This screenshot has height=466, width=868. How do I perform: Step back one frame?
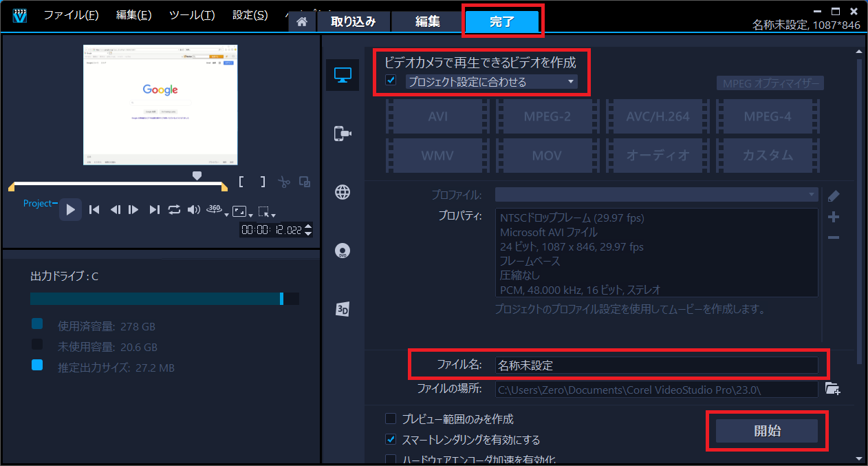(116, 209)
